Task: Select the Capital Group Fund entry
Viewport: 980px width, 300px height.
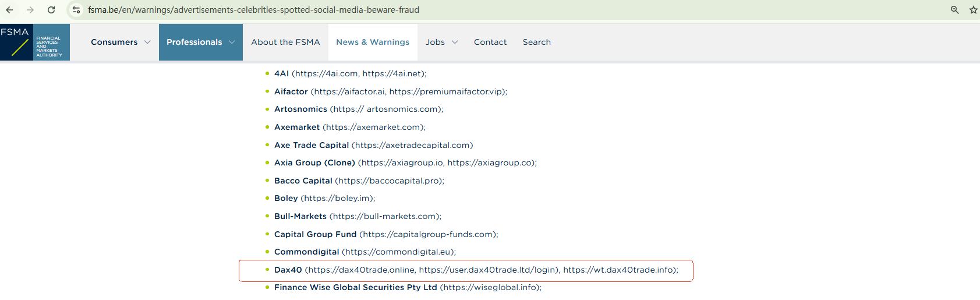Action: click(x=315, y=234)
